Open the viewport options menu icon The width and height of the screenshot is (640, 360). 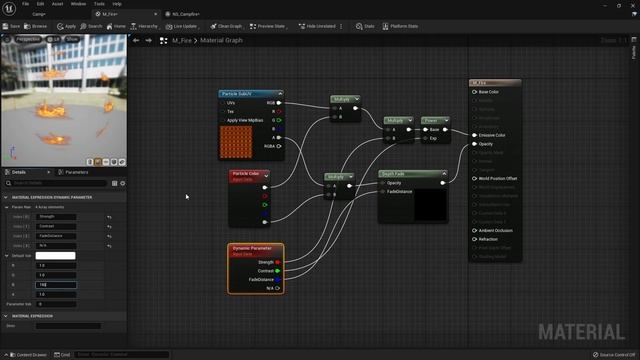(x=7, y=39)
